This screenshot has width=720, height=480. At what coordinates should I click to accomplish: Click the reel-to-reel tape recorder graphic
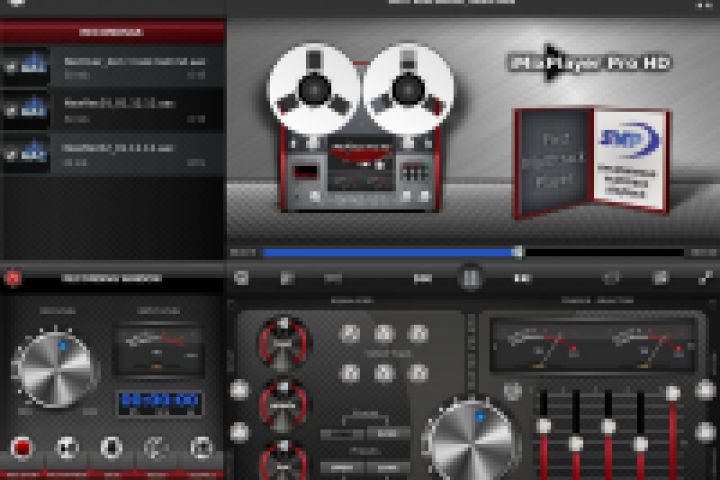361,128
